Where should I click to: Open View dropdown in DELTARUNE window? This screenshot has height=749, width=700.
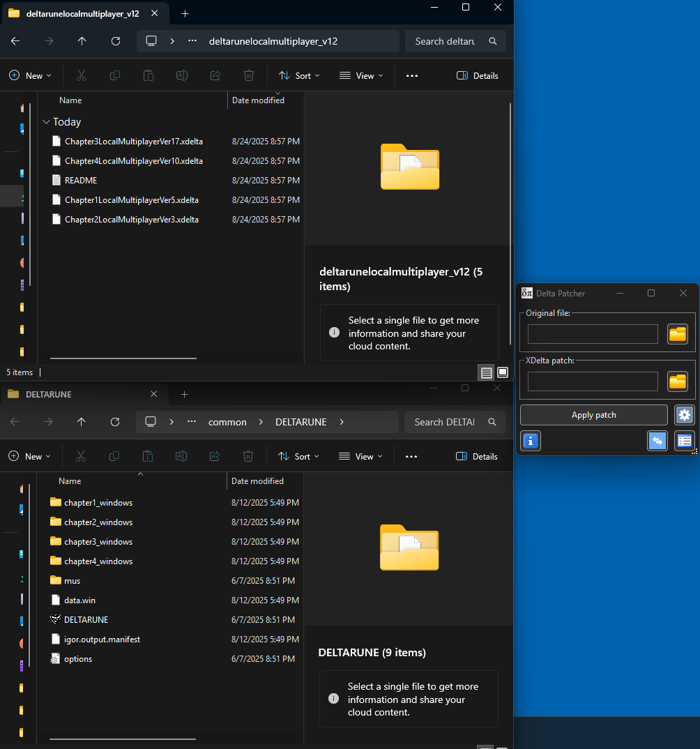360,456
